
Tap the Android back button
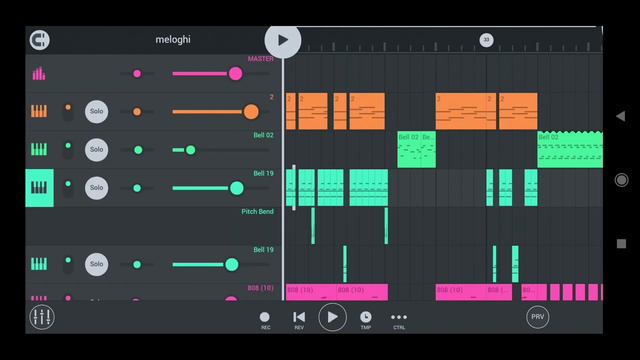tap(621, 116)
